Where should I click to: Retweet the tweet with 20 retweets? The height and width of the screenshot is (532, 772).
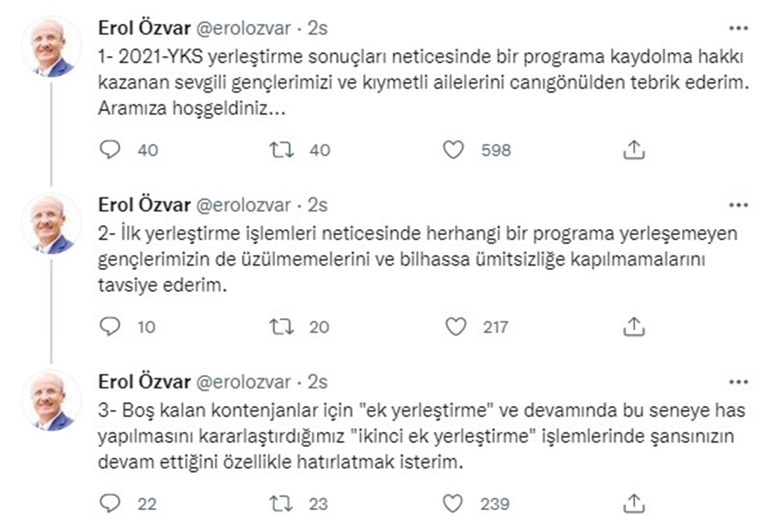click(x=281, y=327)
